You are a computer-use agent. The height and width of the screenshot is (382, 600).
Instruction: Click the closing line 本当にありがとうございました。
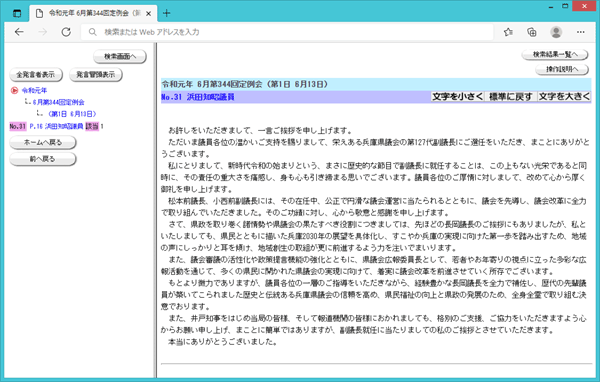[x=222, y=342]
